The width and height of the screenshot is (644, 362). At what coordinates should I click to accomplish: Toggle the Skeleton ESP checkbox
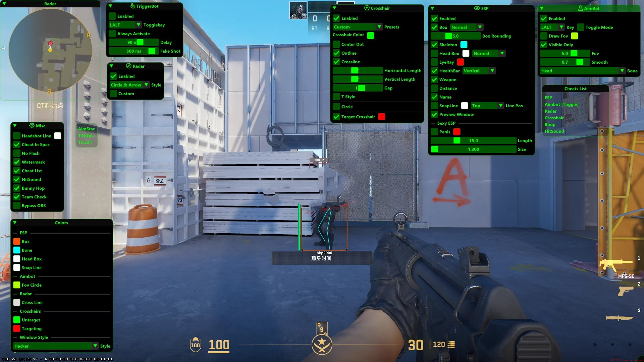click(x=435, y=44)
